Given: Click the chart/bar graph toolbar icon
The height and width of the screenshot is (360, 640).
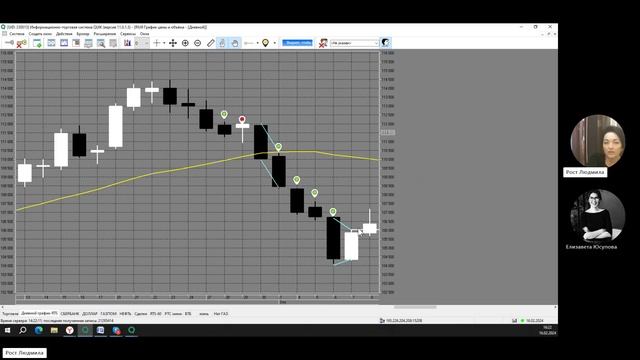Looking at the screenshot, I should coord(127,43).
